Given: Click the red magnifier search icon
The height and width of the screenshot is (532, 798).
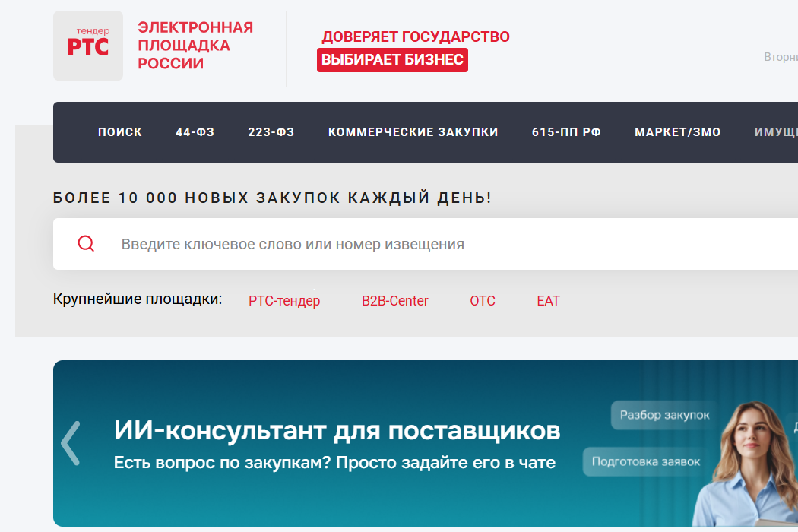Looking at the screenshot, I should (x=86, y=244).
